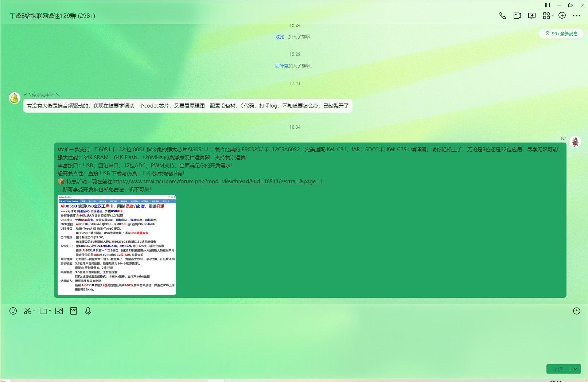588x382 pixels.
Task: Open the red packet icon
Action: 74,311
